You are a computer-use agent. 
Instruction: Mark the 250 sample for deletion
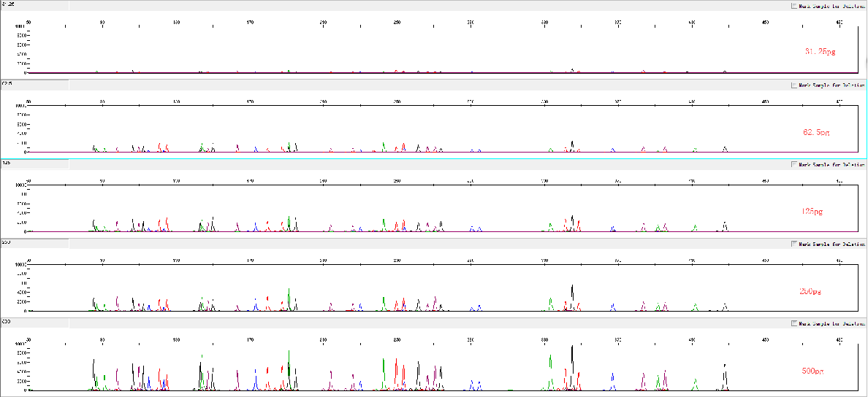[x=794, y=244]
